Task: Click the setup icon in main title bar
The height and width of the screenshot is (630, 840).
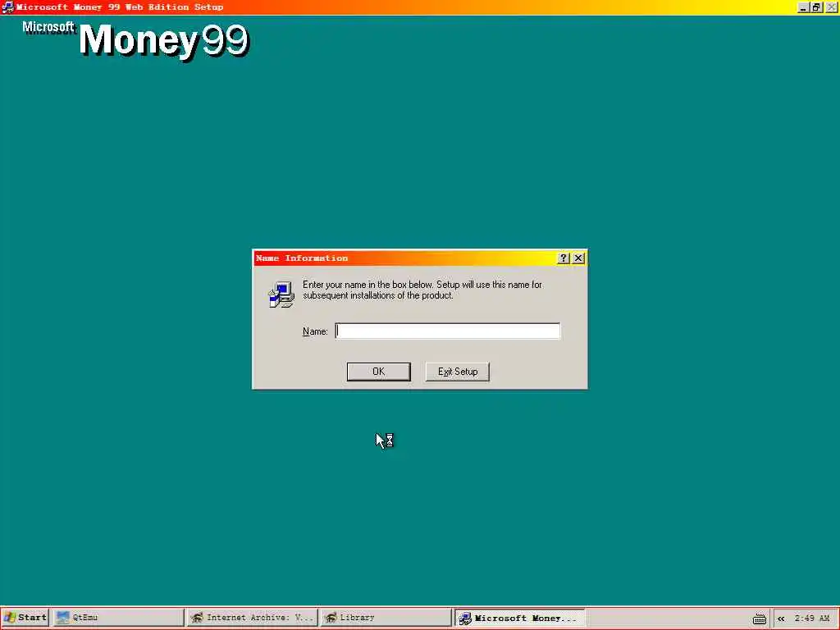Action: click(x=7, y=7)
